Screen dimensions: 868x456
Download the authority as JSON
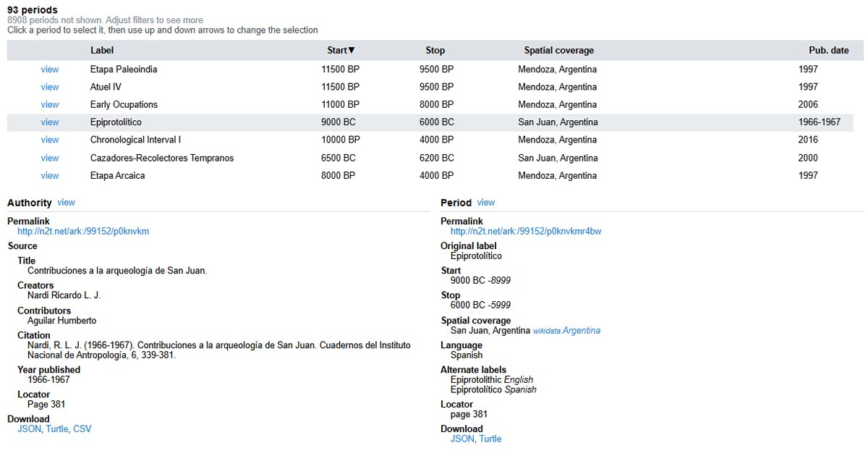28,428
